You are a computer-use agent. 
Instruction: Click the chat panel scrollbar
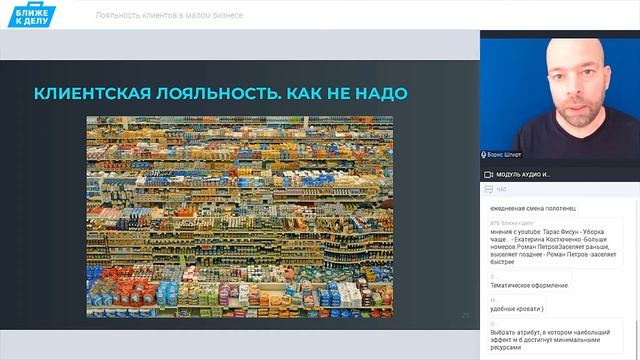[638, 339]
